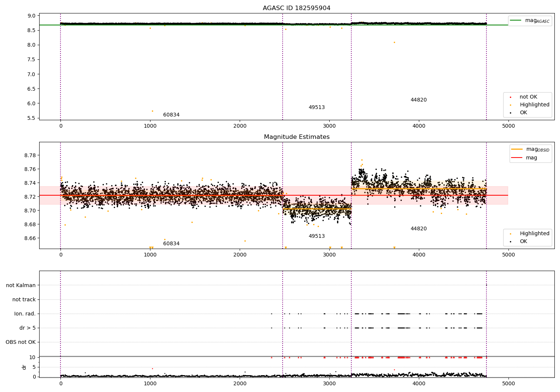Click the 3000 x-tick under Magnitude Estimates plot
The height and width of the screenshot is (392, 560).
click(x=329, y=255)
